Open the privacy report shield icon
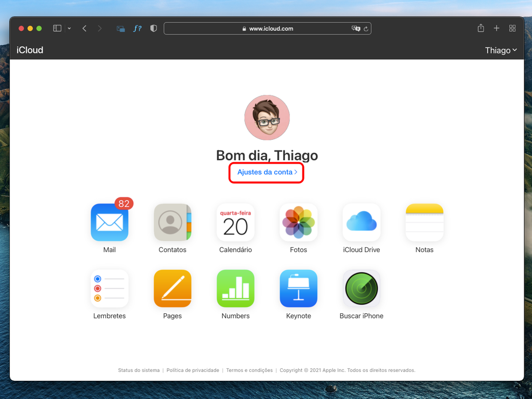The width and height of the screenshot is (532, 399). pos(153,29)
